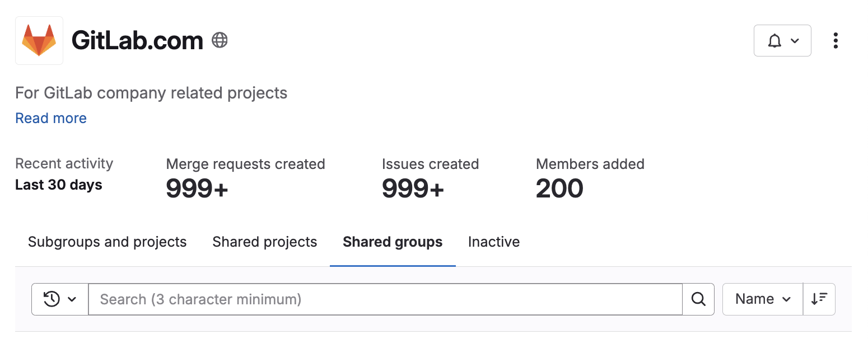Screen dimensions: 868x339
Task: Go to the Inactive tab
Action: coord(493,242)
